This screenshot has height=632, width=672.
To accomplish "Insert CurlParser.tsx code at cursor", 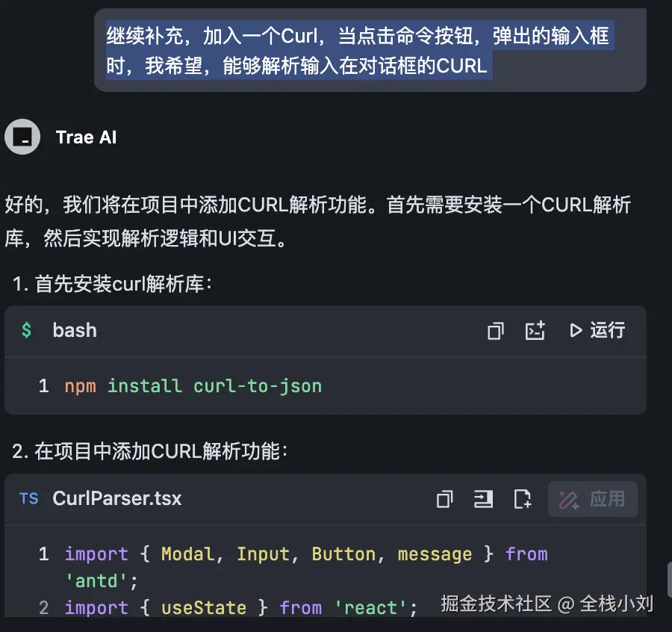I will (483, 499).
